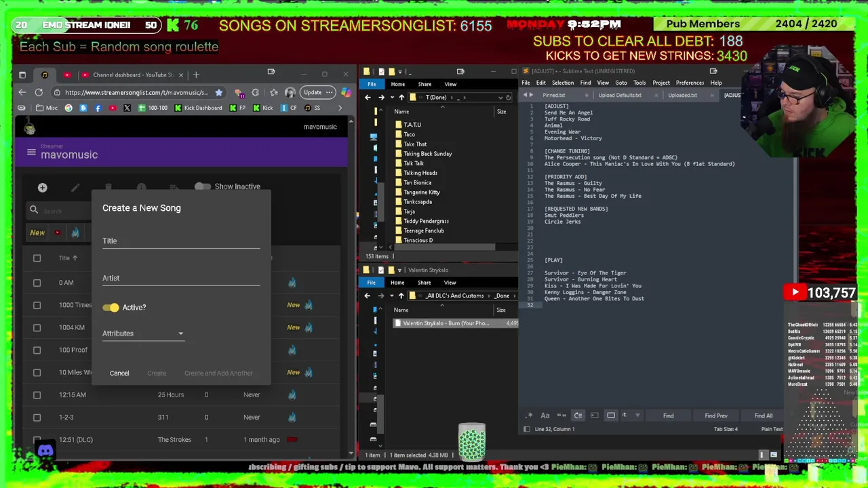Toggle case sensitive Aa in find bar
This screenshot has height=488, width=868.
(x=545, y=415)
